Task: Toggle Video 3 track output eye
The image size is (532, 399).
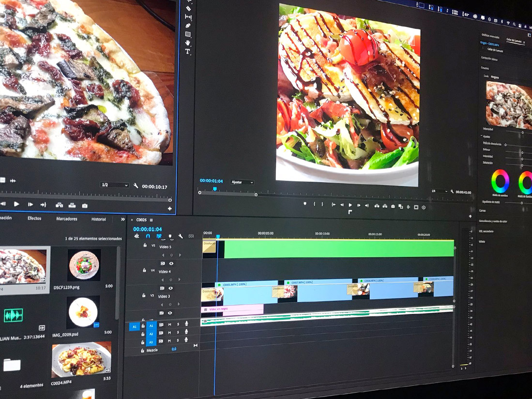Action: coord(171,288)
